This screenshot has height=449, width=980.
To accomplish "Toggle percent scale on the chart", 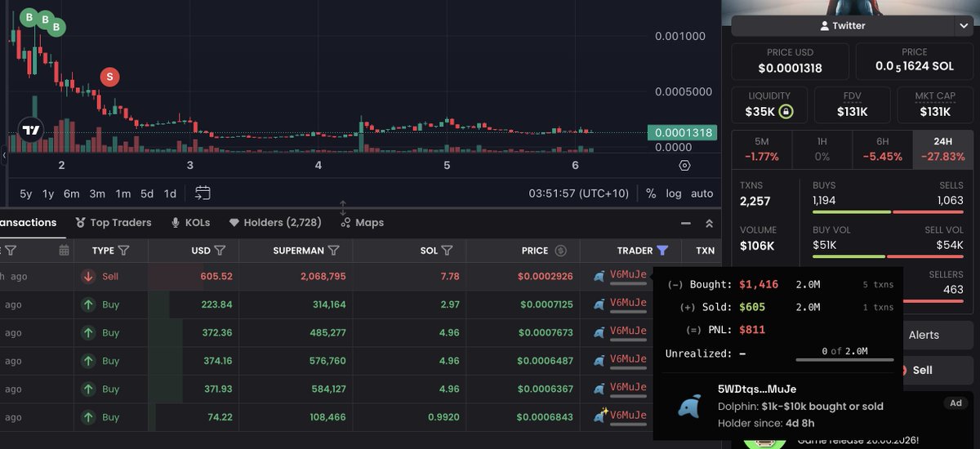I will pos(651,193).
